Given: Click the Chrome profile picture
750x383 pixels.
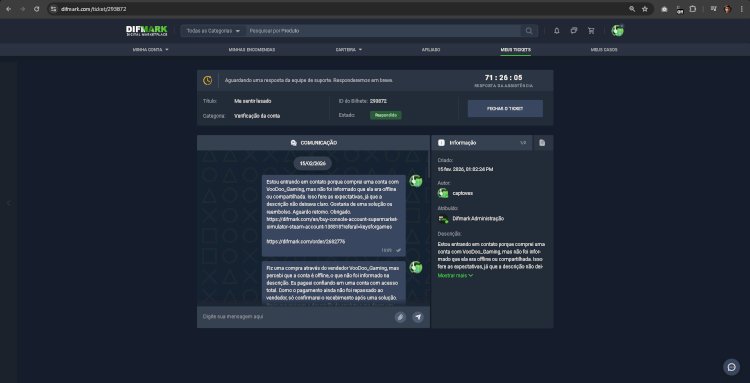Looking at the screenshot, I should [728, 9].
